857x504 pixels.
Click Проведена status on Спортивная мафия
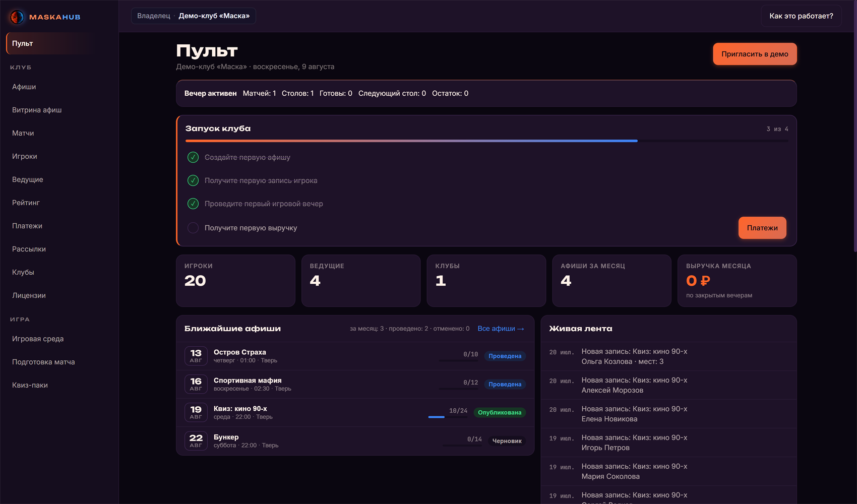pos(505,385)
